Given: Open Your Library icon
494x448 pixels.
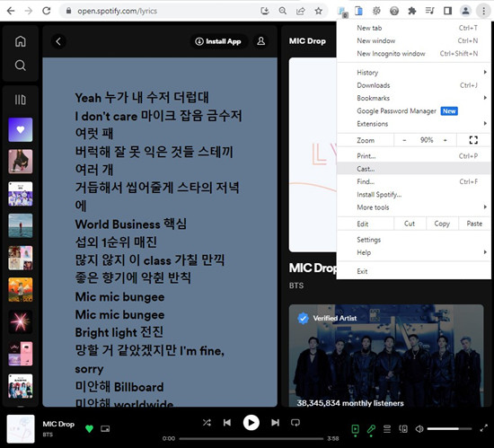Looking at the screenshot, I should 21,100.
